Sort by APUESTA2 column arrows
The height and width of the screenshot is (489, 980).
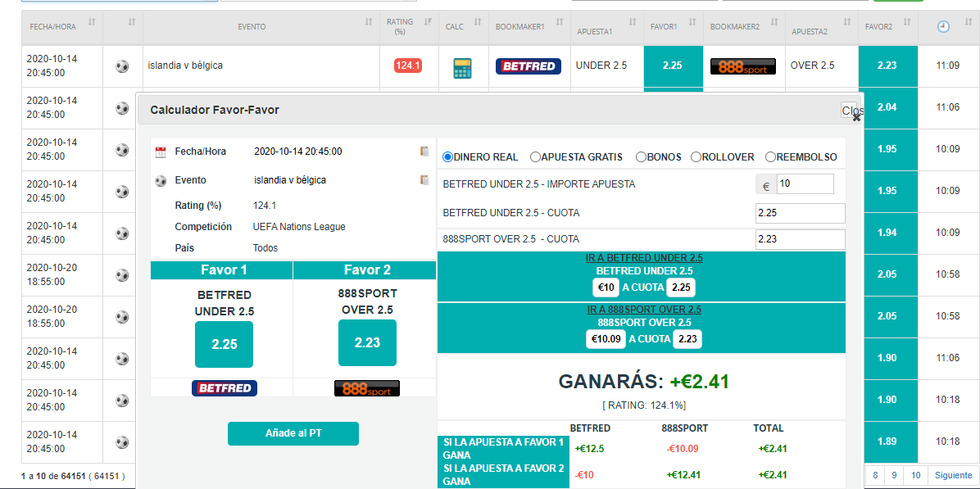click(x=847, y=22)
